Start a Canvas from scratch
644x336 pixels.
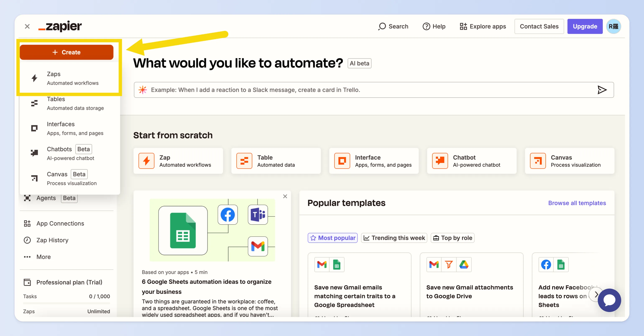coord(570,161)
